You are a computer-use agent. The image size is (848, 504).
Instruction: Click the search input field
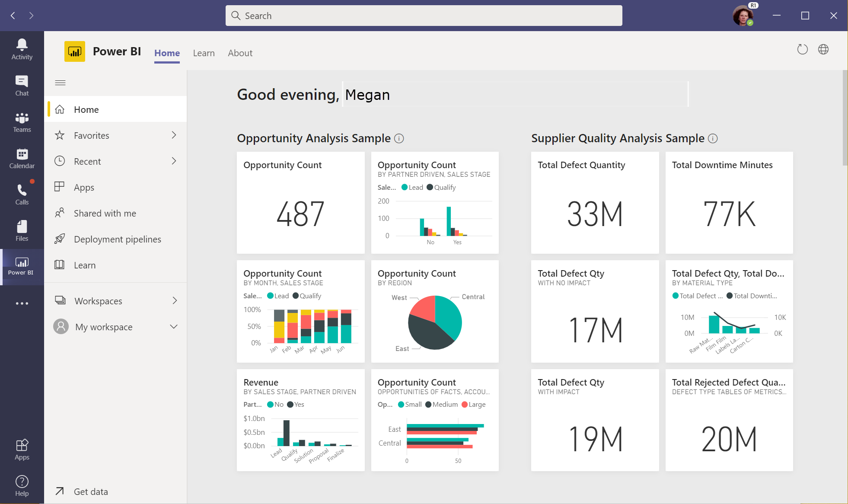click(x=424, y=15)
